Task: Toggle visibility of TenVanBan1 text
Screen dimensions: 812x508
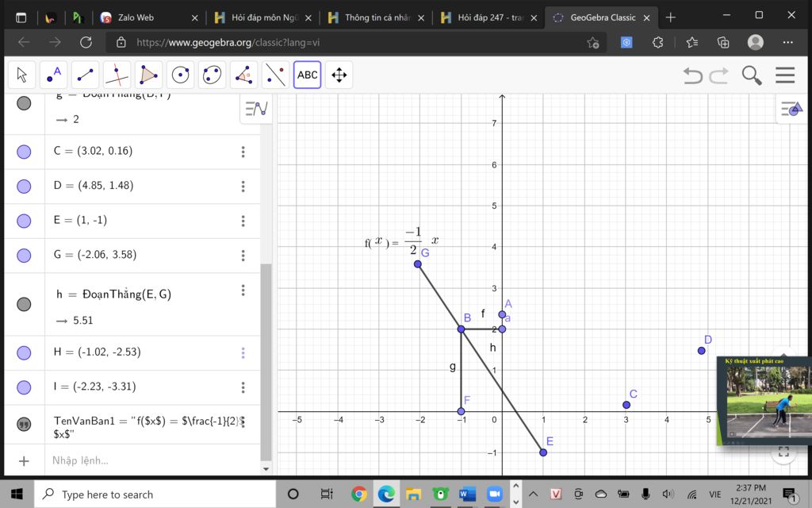Action: click(24, 424)
